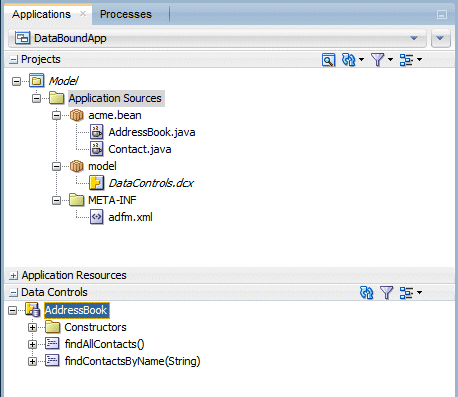Viewport: 458px width, 397px height.
Task: Close the Applications tab
Action: point(83,14)
